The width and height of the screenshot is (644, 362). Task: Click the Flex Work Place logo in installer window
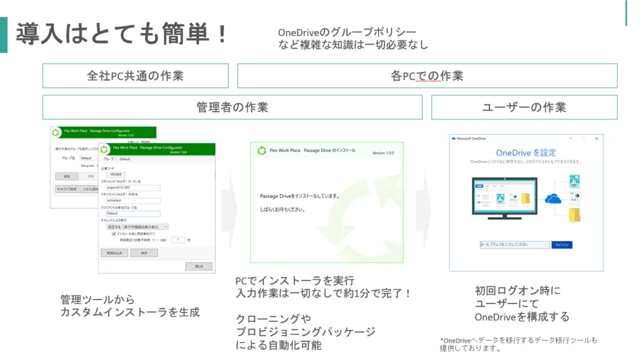tap(261, 150)
